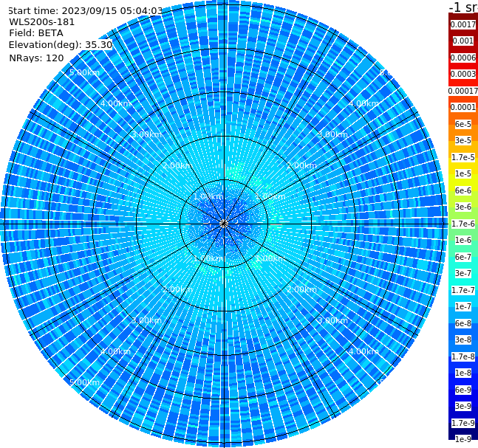
Task: Click the 0.00017 color bar value
Action: [x=463, y=91]
